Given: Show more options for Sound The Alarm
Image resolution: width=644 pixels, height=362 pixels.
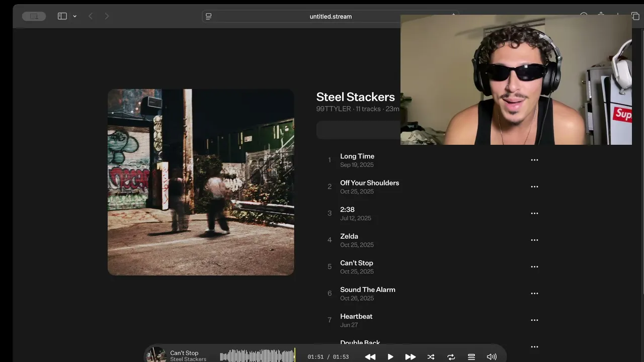Looking at the screenshot, I should [x=534, y=293].
